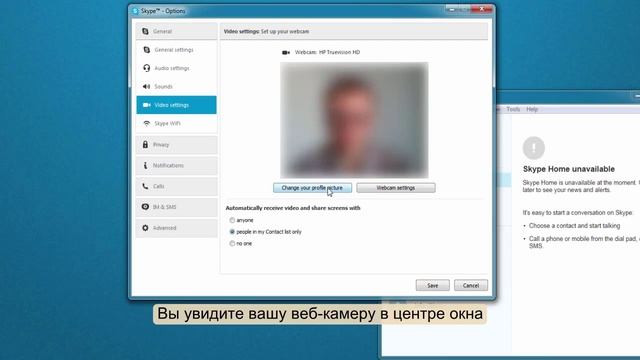Expand the Calls section
The image size is (640, 360).
tap(176, 186)
